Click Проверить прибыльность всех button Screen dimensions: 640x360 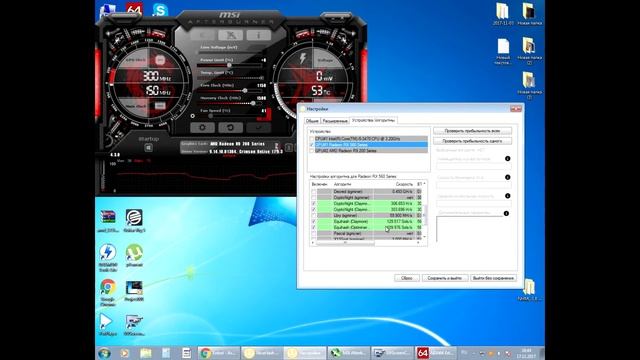click(472, 131)
